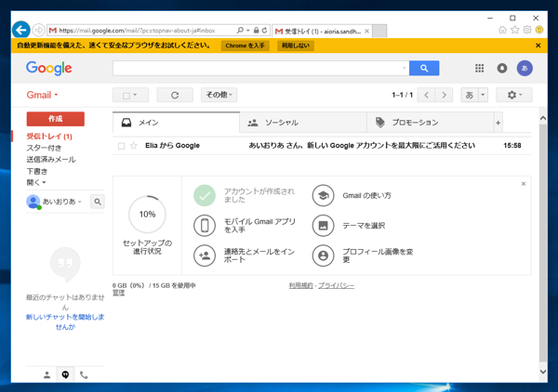This screenshot has width=558, height=392.
Task: Click the address bar search magnifier icon
Action: pos(240,31)
